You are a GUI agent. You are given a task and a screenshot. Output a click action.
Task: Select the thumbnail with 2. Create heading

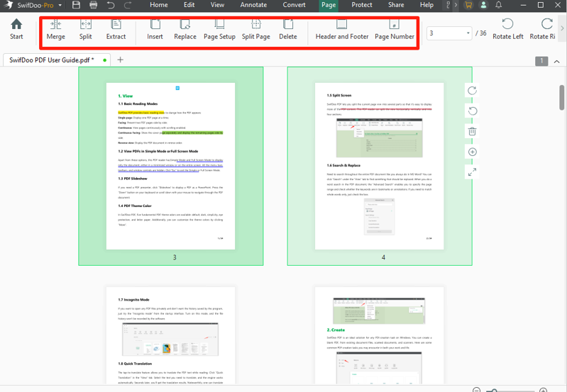[x=380, y=335]
